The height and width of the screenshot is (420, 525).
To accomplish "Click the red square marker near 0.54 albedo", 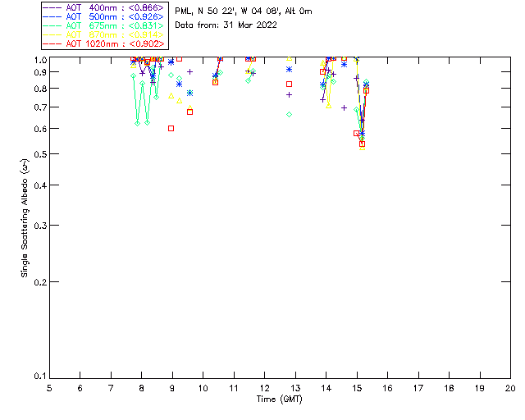I will pos(362,144).
